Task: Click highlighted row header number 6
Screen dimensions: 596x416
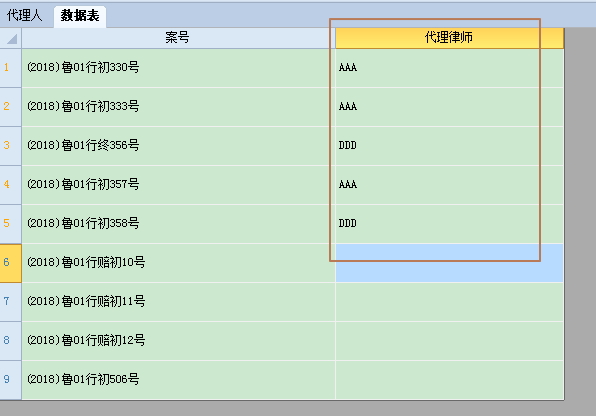Action: tap(11, 263)
